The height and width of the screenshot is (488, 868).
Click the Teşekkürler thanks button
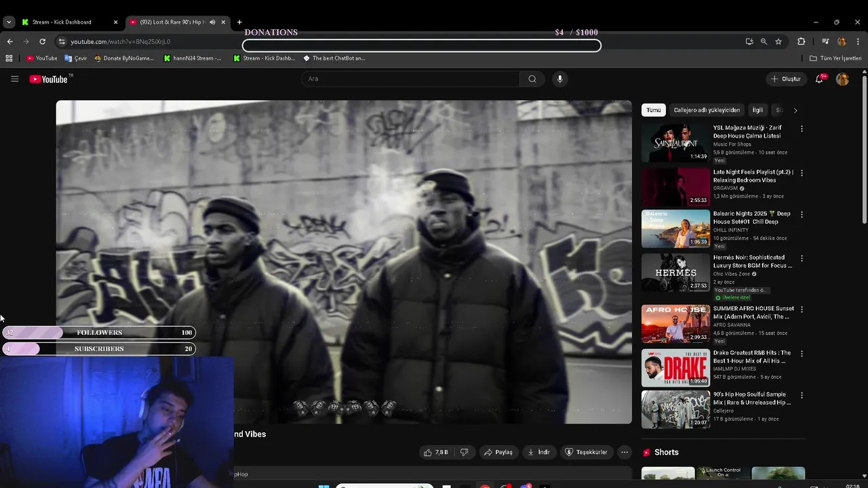pos(587,452)
